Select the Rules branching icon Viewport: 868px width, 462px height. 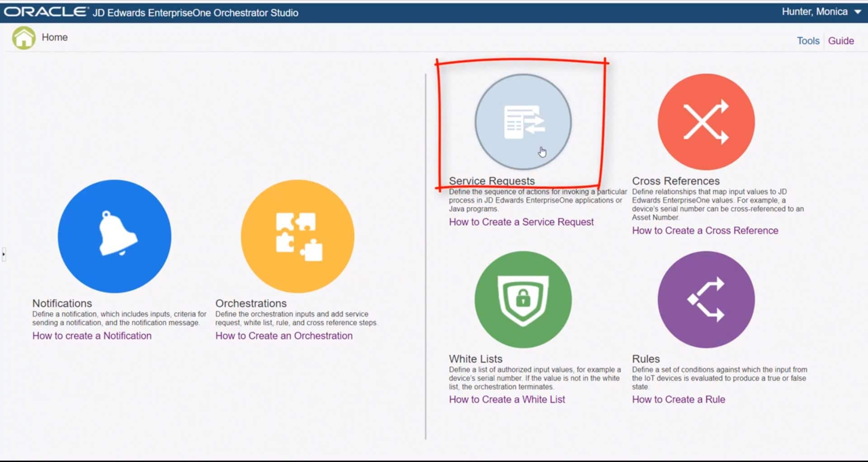coord(705,300)
